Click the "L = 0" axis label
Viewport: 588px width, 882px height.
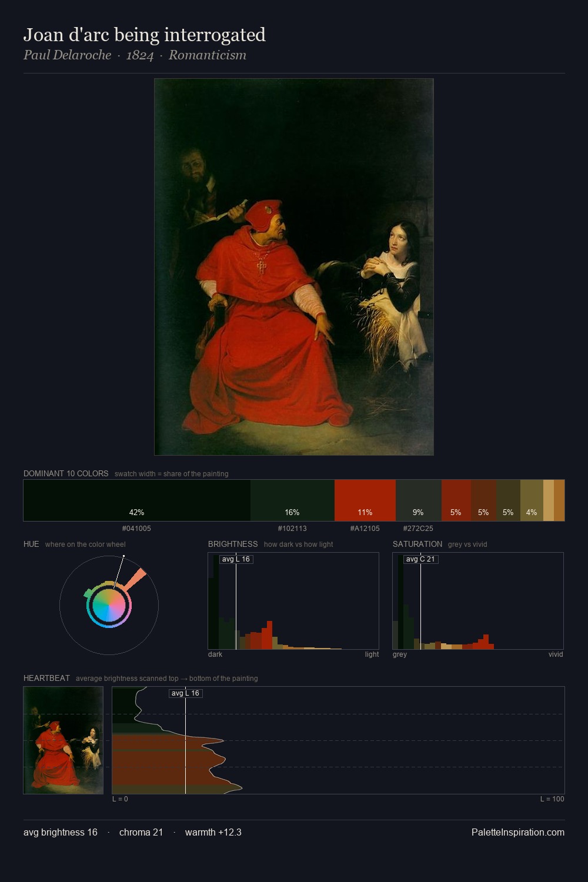click(x=120, y=799)
